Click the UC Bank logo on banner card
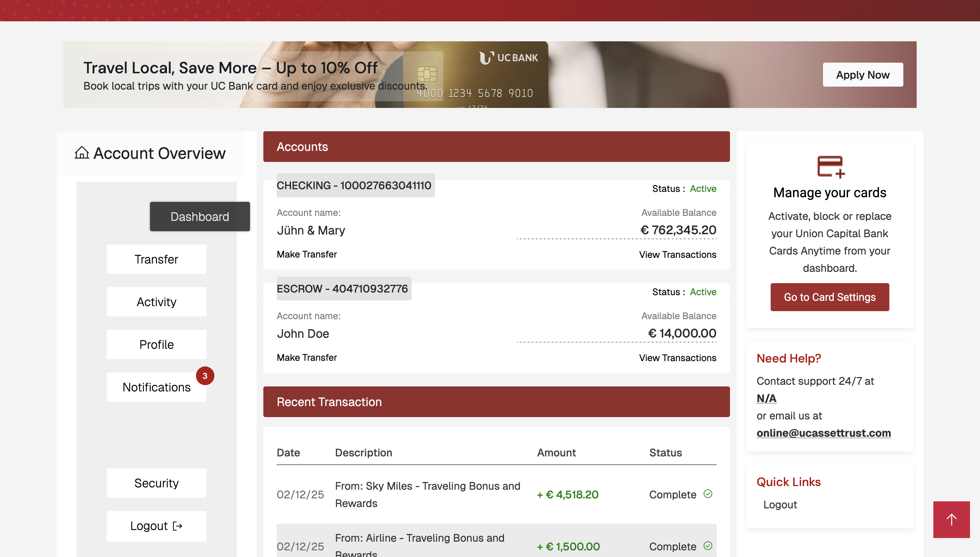This screenshot has height=557, width=980. (x=508, y=58)
